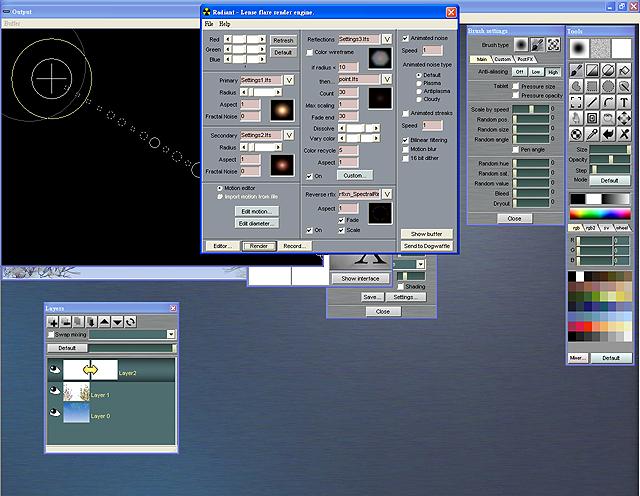Delete layer using the minus icon

tap(65, 322)
